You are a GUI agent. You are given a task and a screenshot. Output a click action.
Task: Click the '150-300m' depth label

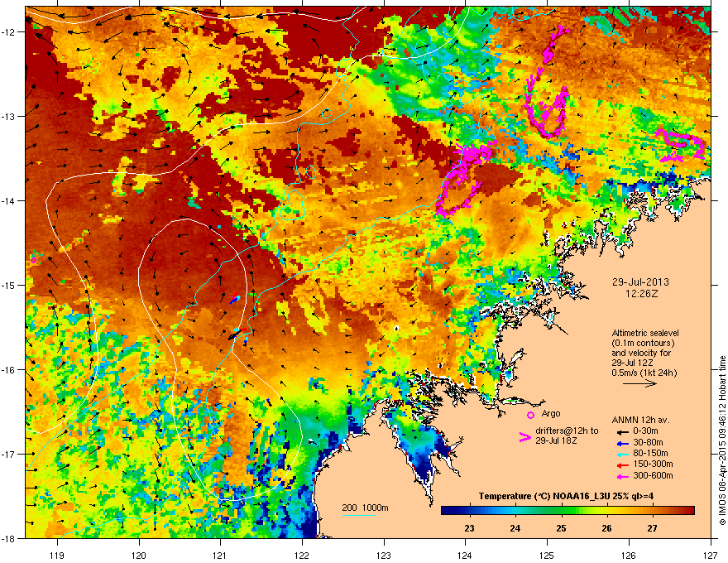(653, 464)
